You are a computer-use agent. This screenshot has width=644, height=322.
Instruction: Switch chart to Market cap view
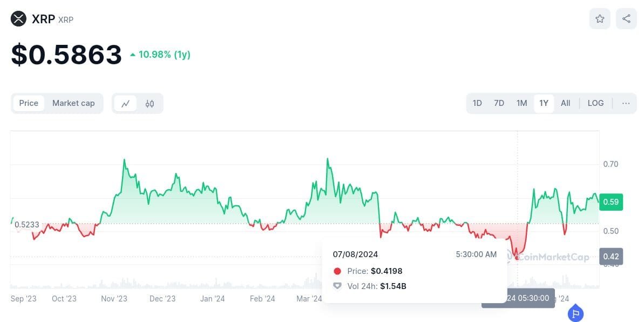(x=73, y=103)
